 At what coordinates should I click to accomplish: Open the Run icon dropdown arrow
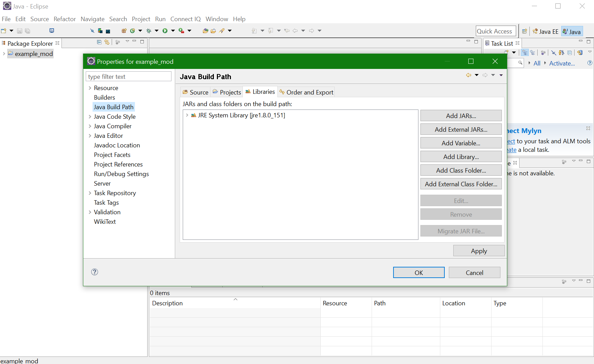click(173, 31)
